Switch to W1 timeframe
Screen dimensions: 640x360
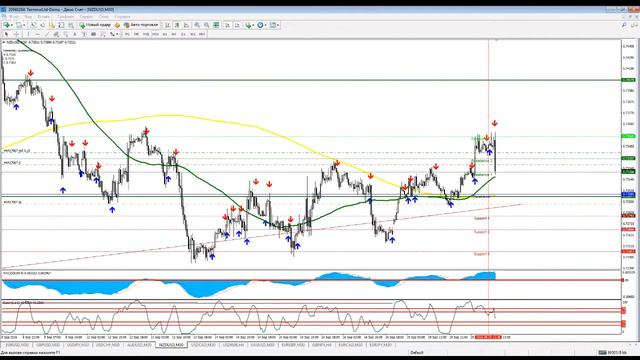click(x=193, y=34)
